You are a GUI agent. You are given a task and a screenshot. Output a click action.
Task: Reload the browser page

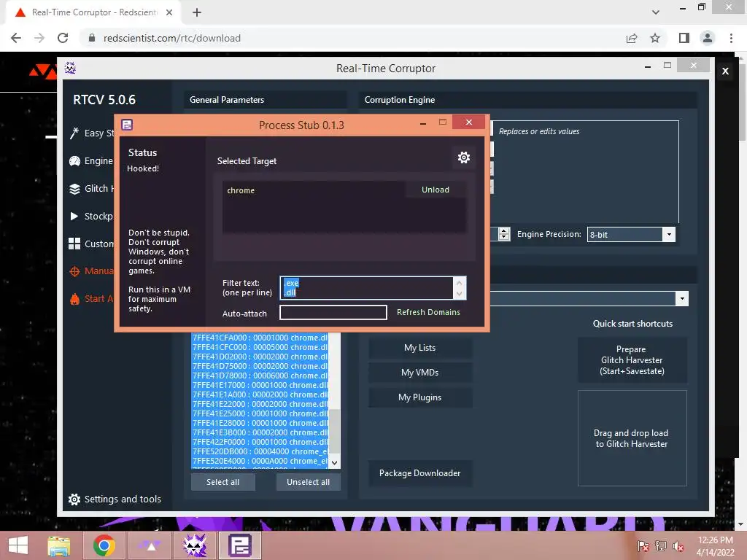63,38
